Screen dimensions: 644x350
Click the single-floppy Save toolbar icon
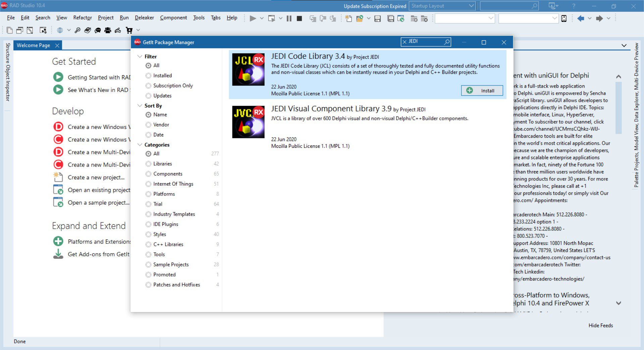click(x=378, y=18)
